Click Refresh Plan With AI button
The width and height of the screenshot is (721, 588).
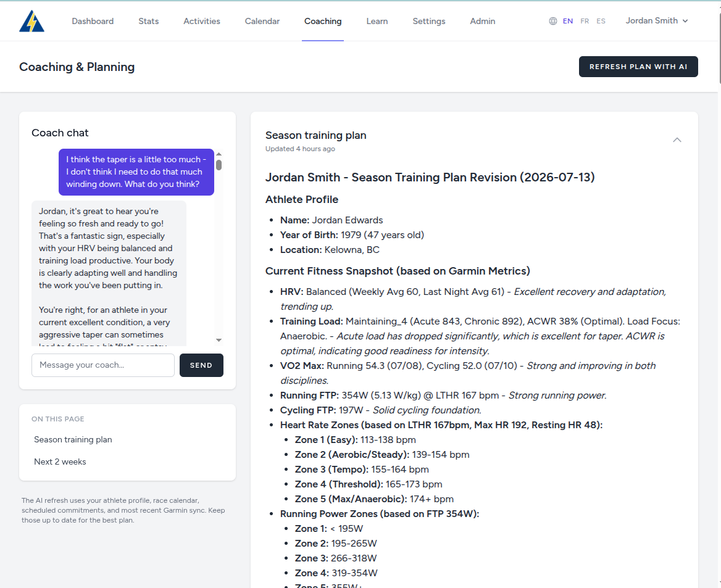(638, 67)
